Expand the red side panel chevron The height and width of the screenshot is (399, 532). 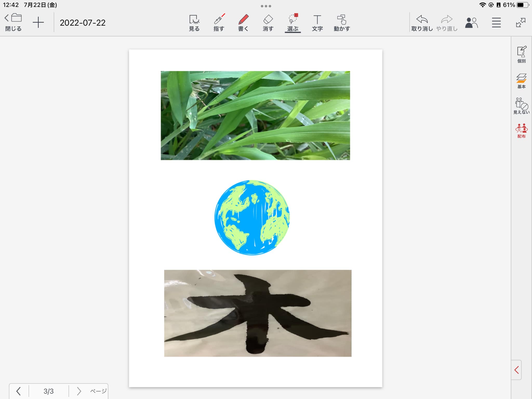[x=516, y=370]
